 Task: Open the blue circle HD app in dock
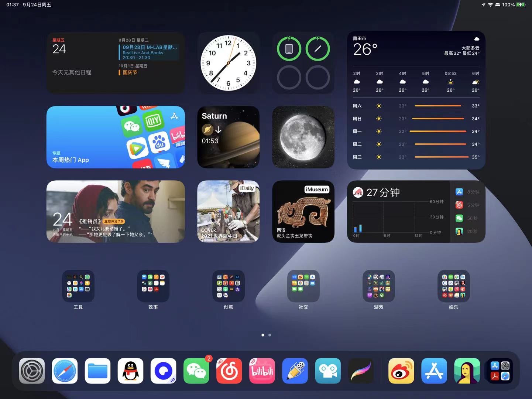pos(163,371)
